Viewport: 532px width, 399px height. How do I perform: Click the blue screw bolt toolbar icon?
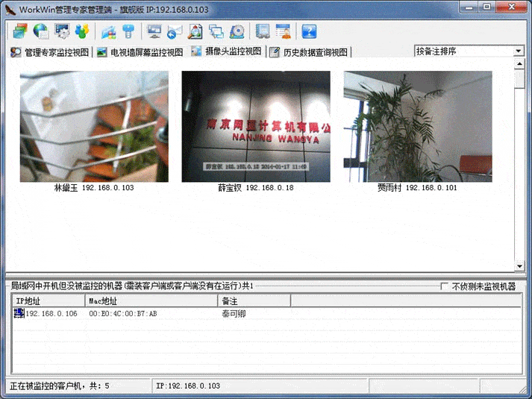[x=128, y=31]
